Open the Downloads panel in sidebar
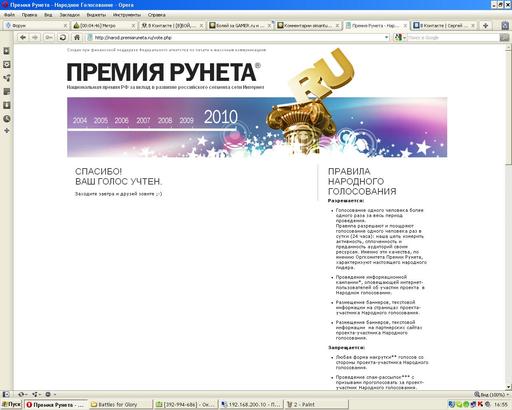Image resolution: width=512 pixels, height=410 pixels. coord(7,105)
